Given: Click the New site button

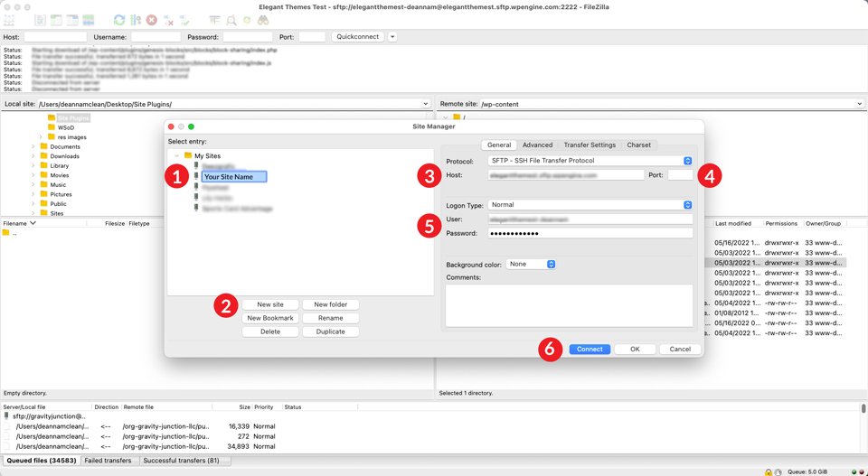Looking at the screenshot, I should 269,304.
